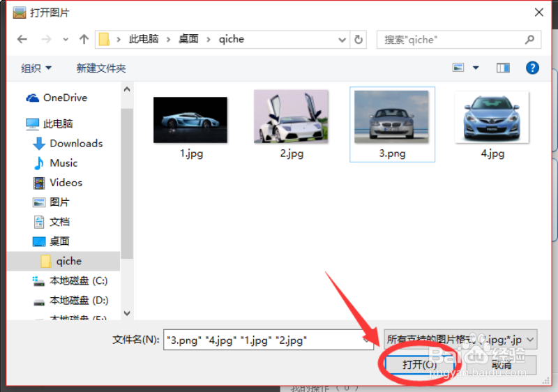The width and height of the screenshot is (558, 392).
Task: Open recent locations dropdown arrow
Action: (66, 40)
